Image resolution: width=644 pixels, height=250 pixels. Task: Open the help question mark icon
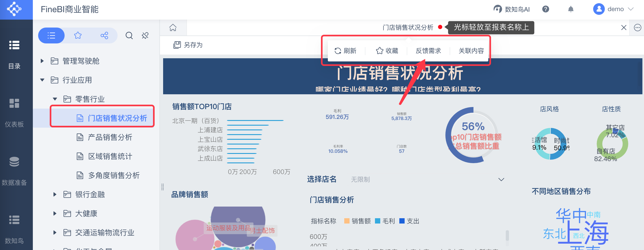coord(545,9)
